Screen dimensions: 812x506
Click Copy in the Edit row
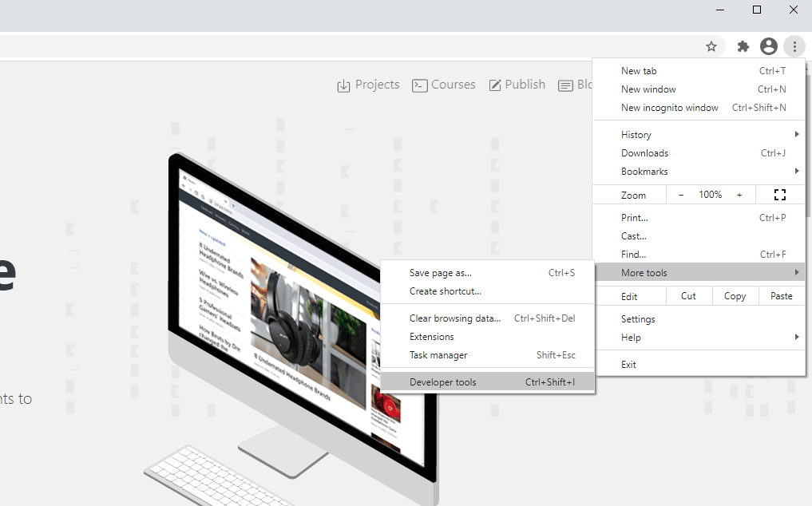[x=735, y=296]
